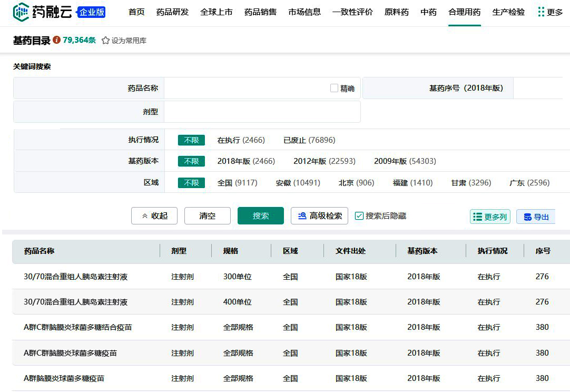Click the 药融云 logo icon
Screen dimensions: 570x392
[x=21, y=12]
